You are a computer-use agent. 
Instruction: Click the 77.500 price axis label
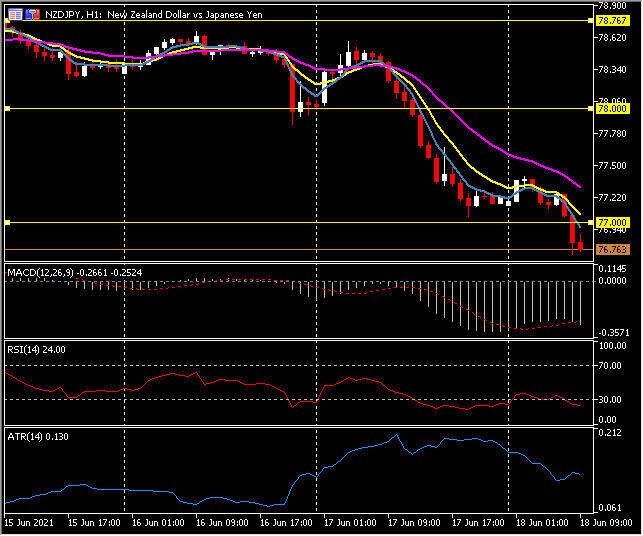coord(612,166)
